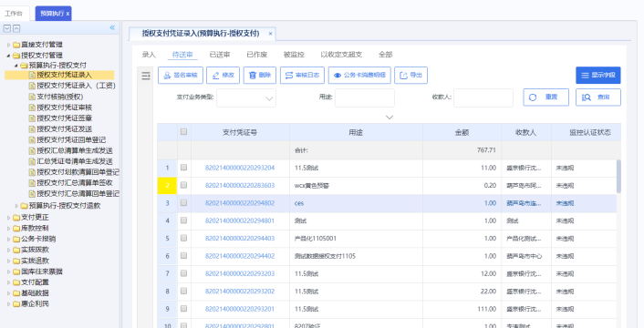Check the row 7 checkbox
Image resolution: width=644 pixels, height=328 pixels.
pyautogui.click(x=183, y=273)
